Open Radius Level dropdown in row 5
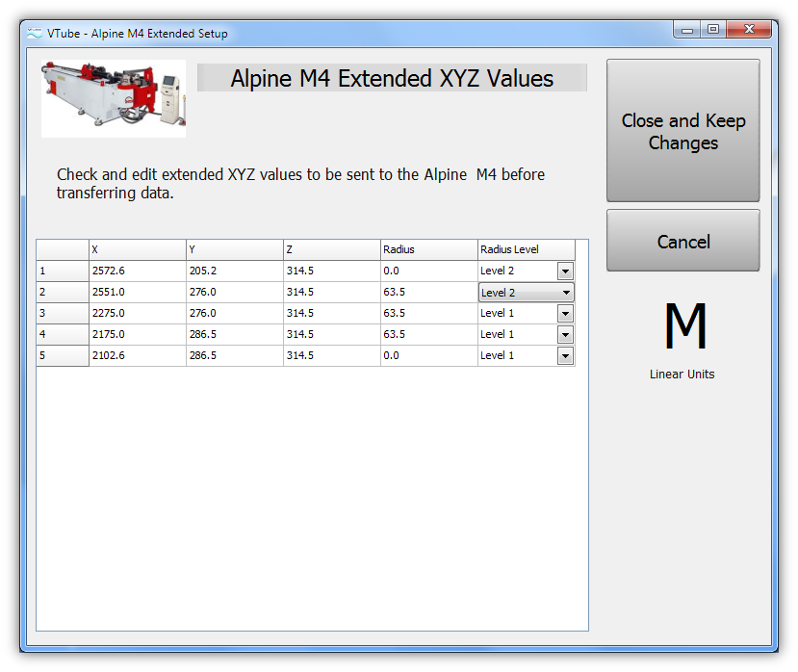 pyautogui.click(x=565, y=356)
